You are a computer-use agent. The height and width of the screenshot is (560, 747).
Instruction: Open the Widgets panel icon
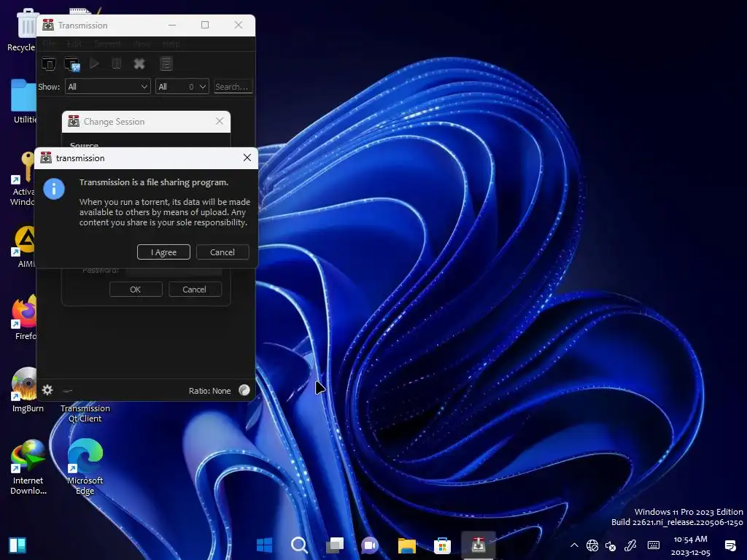(18, 545)
